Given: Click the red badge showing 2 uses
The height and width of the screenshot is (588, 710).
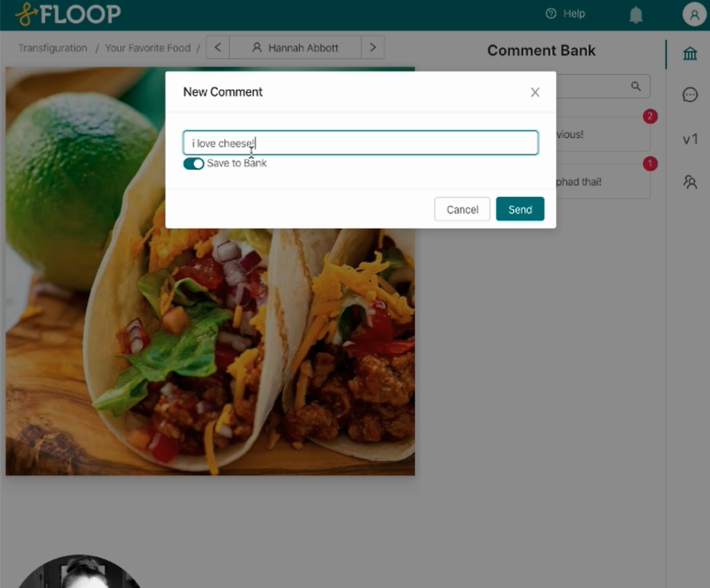Looking at the screenshot, I should pos(650,117).
